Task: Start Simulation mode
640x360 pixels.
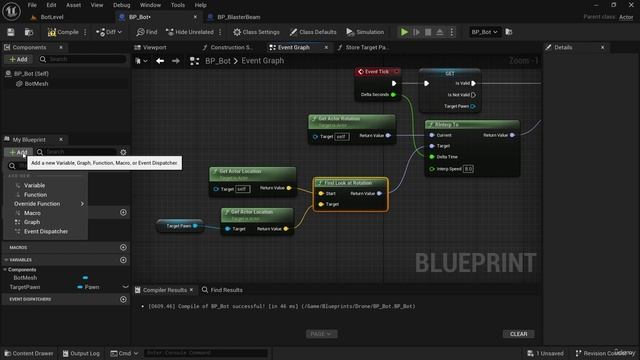Action: (365, 32)
